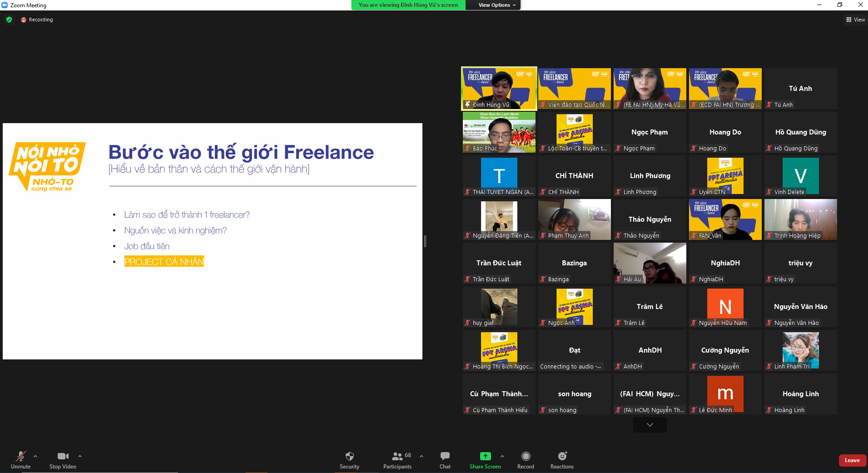
Task: Select the Thảo Nguyễn participant tile
Action: point(650,219)
